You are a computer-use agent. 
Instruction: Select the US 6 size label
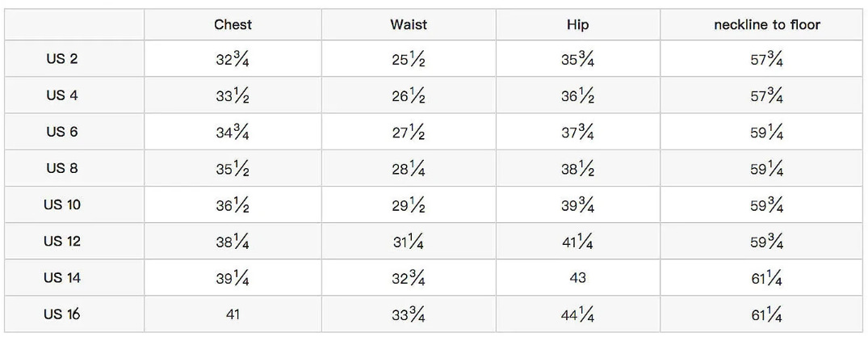62,132
